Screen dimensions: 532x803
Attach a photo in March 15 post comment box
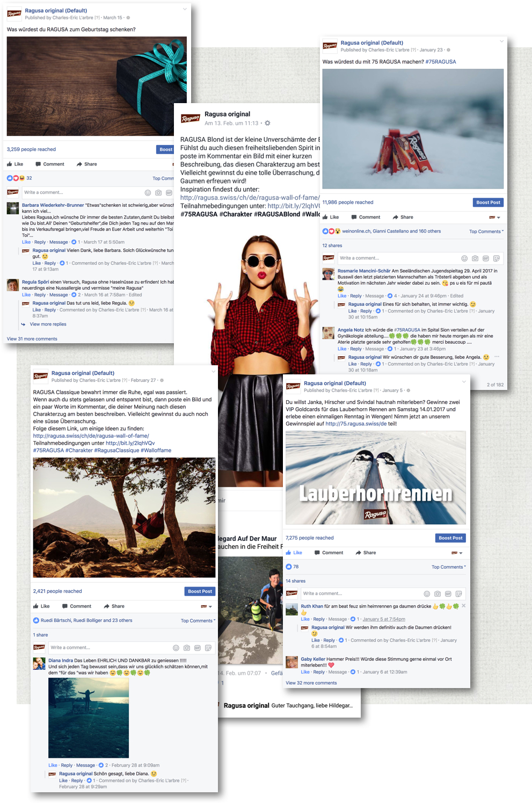[x=158, y=193]
